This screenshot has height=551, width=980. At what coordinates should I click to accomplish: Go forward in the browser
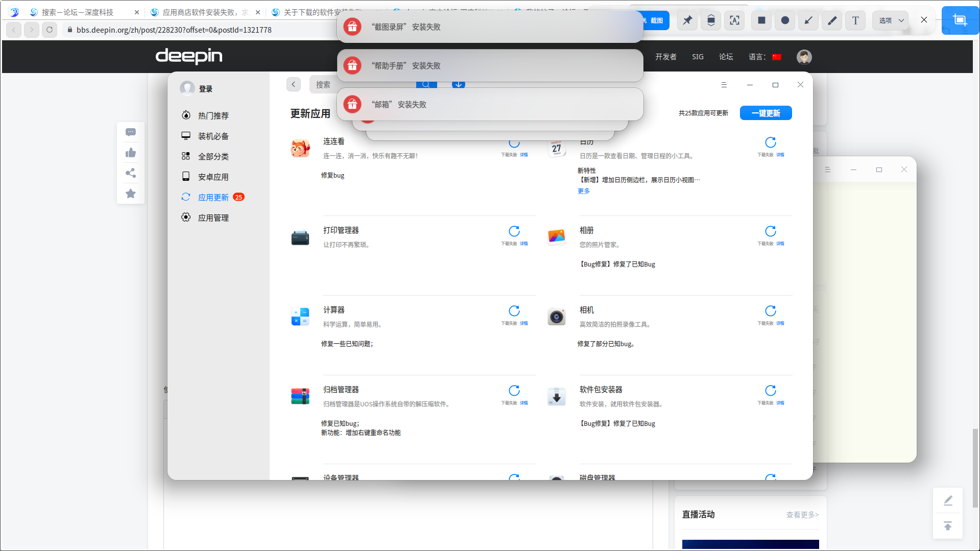[x=32, y=30]
